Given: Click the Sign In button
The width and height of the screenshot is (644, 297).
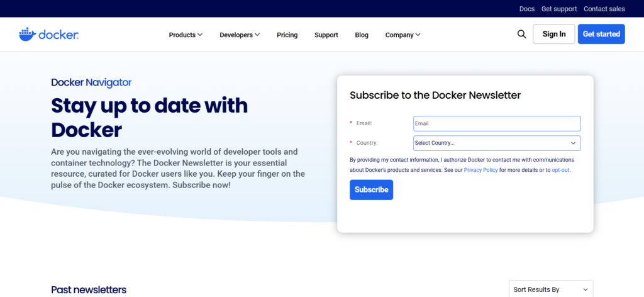Looking at the screenshot, I should click(553, 34).
